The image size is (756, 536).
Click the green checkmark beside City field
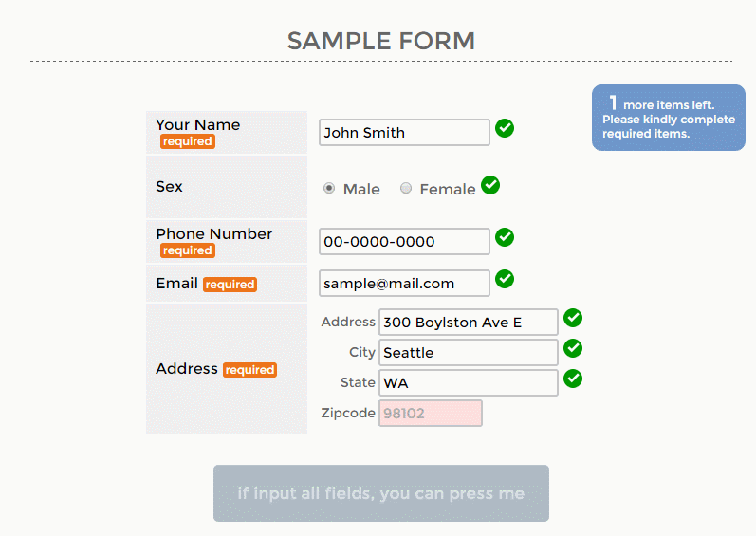coord(573,348)
